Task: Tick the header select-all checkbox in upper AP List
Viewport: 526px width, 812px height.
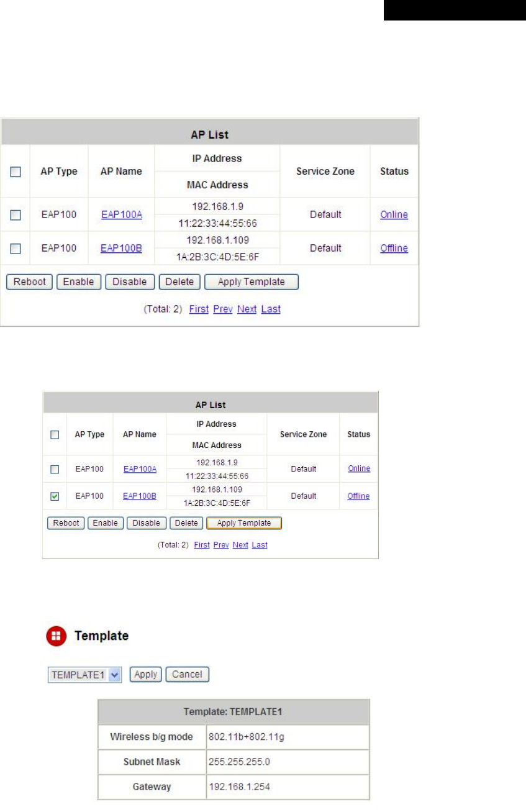Action: pos(16,173)
